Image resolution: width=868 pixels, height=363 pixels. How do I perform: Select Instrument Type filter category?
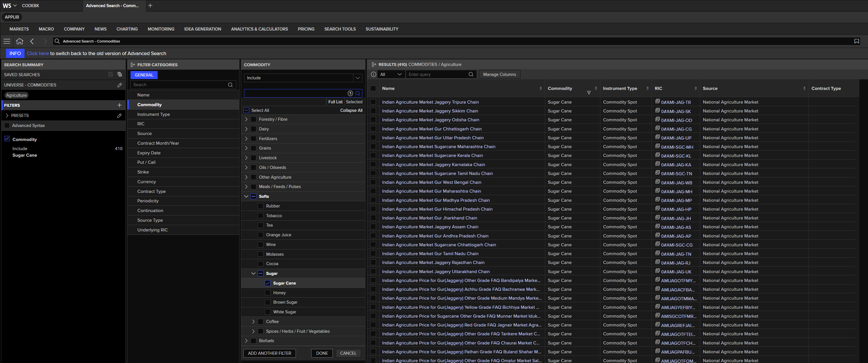point(153,114)
